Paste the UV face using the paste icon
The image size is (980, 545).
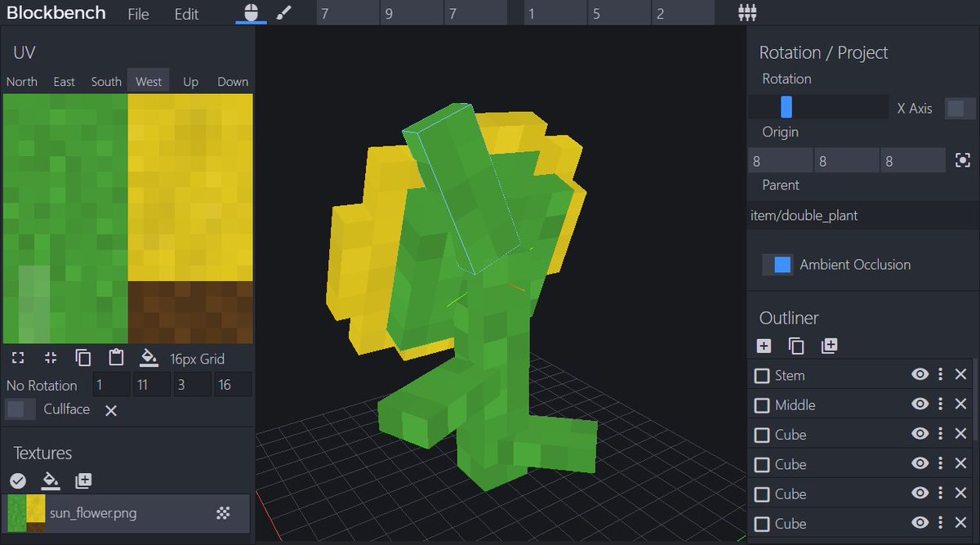[x=115, y=358]
